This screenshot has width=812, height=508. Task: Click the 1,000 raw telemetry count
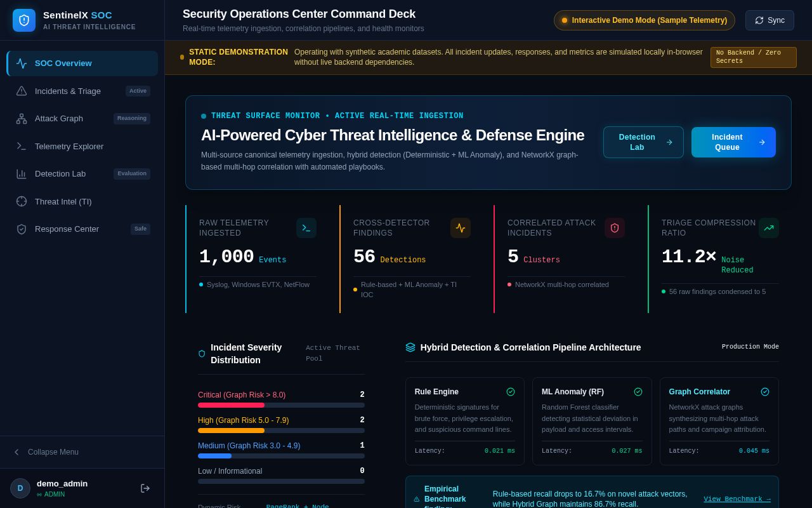pyautogui.click(x=226, y=257)
